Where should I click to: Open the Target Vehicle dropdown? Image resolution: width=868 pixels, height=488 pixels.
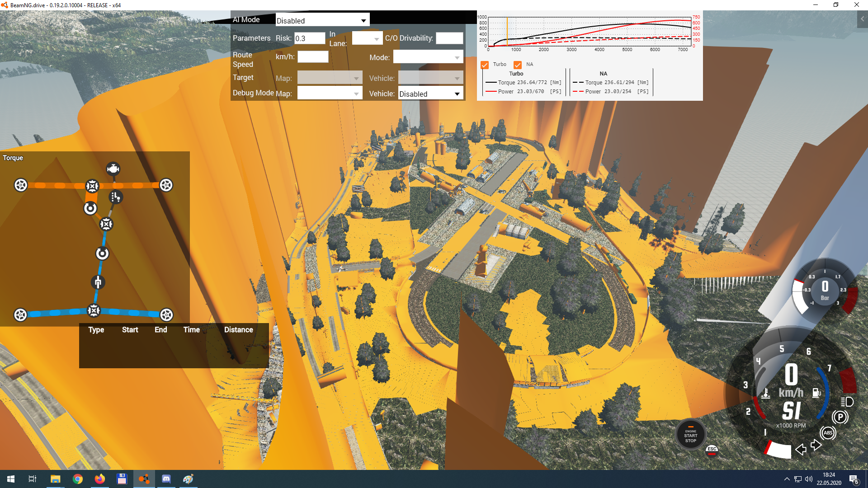pyautogui.click(x=430, y=78)
